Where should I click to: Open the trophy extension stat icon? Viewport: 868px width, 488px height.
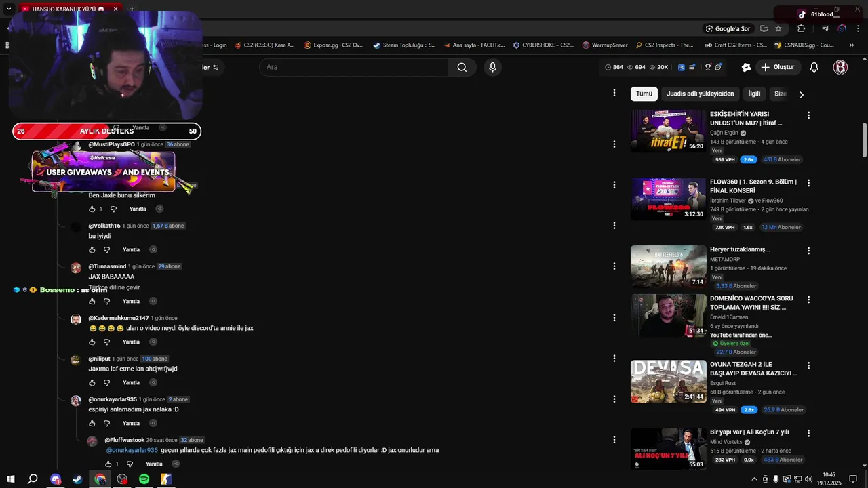click(708, 67)
